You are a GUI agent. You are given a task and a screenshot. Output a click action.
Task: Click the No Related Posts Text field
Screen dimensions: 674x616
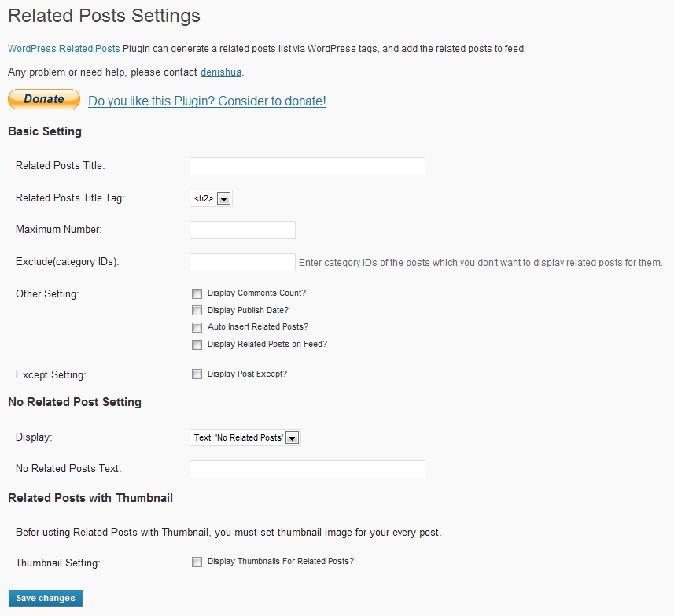307,469
